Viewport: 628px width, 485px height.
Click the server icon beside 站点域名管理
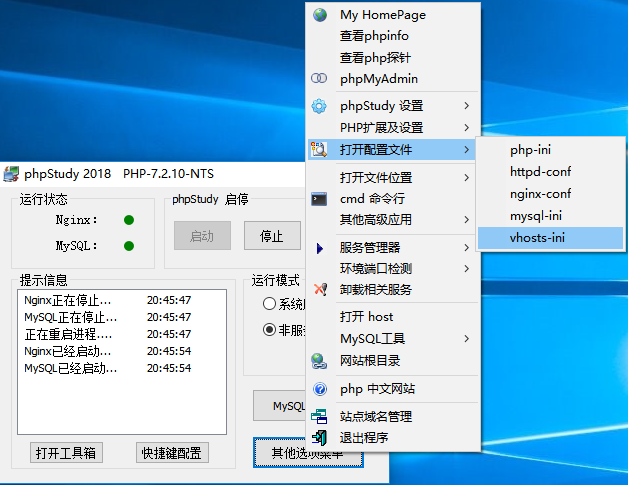pos(319,417)
